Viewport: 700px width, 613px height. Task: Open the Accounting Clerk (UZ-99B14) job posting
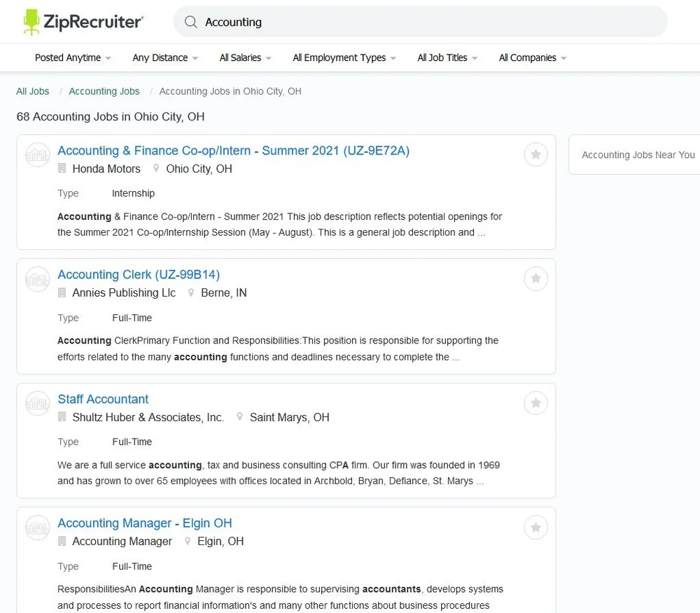(x=138, y=274)
